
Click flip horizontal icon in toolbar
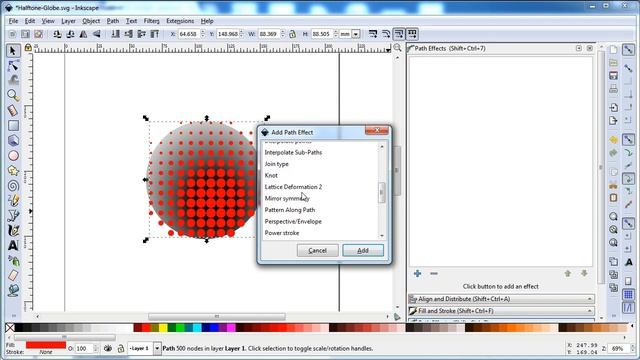[x=83, y=34]
